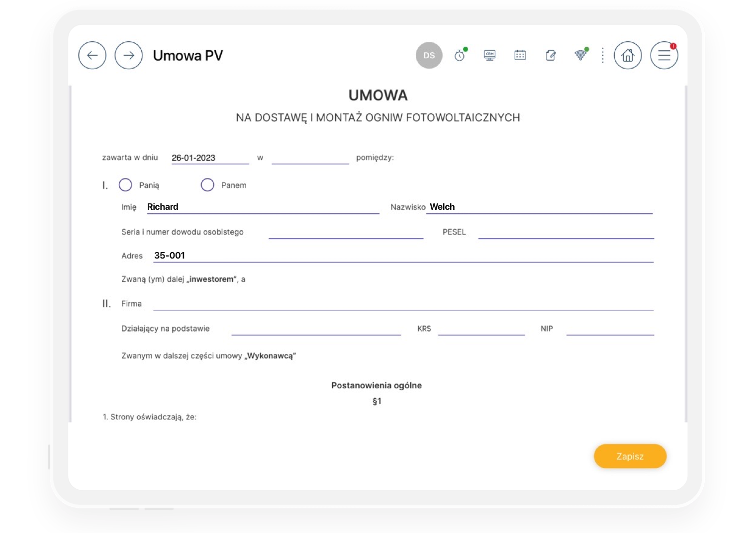This screenshot has width=756, height=533.
Task: Open the hamburger menu with notification badge
Action: (x=664, y=55)
